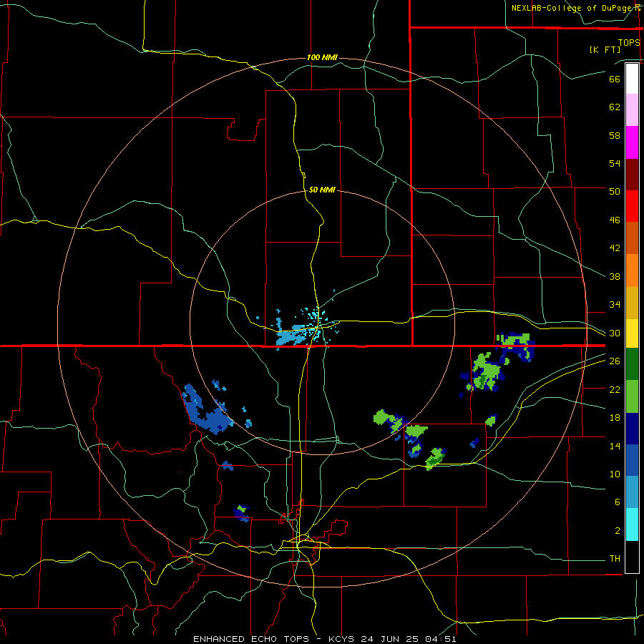Click the 62 label on the legend
Viewport: 644px width, 644px height.
(615, 107)
